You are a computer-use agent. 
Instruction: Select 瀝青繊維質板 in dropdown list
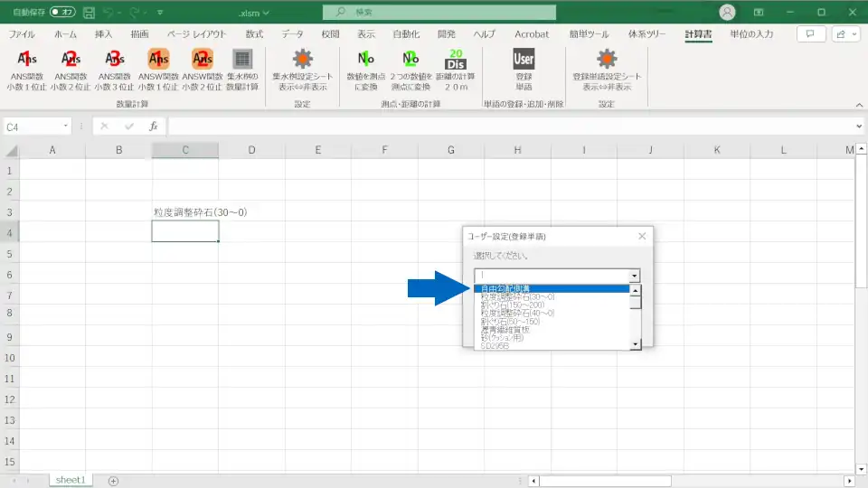[552, 329]
